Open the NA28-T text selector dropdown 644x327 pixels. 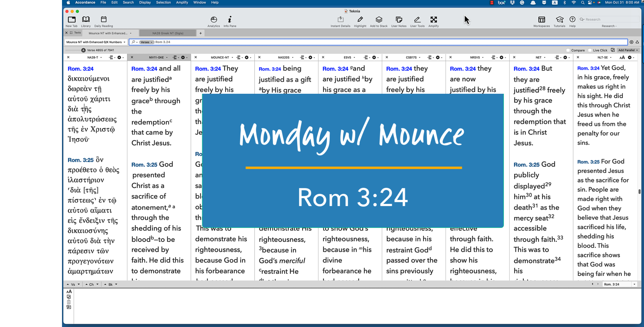[94, 57]
